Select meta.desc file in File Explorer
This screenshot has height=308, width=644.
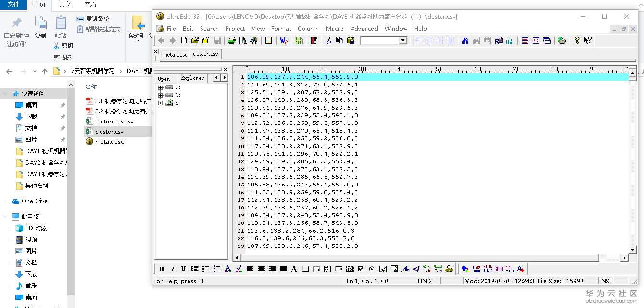click(x=110, y=141)
